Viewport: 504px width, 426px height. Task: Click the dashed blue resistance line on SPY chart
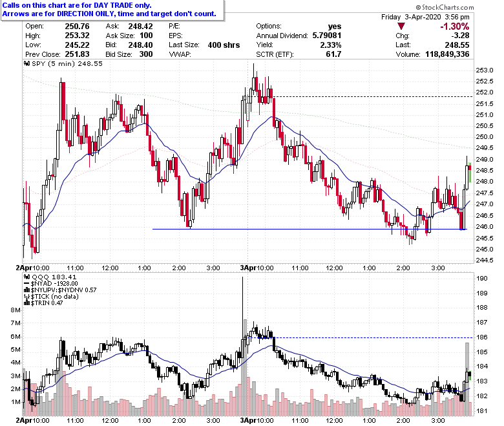(x=360, y=96)
